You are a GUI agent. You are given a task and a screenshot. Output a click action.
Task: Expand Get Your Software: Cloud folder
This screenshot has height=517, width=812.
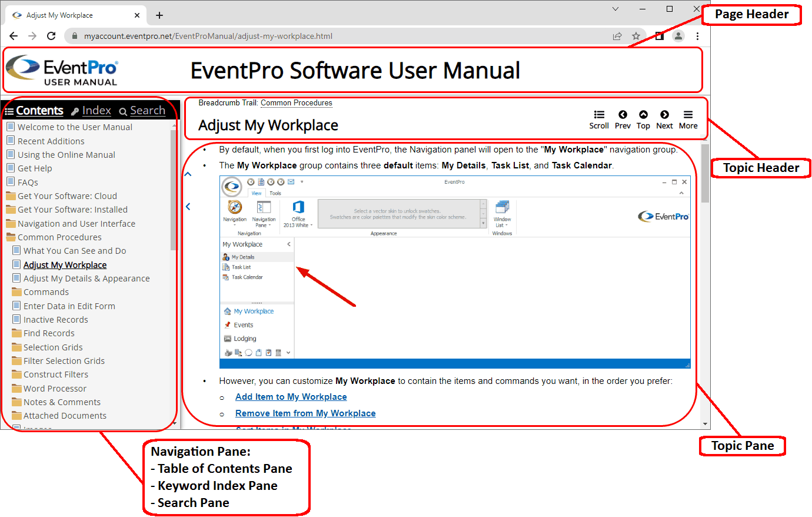tap(62, 196)
